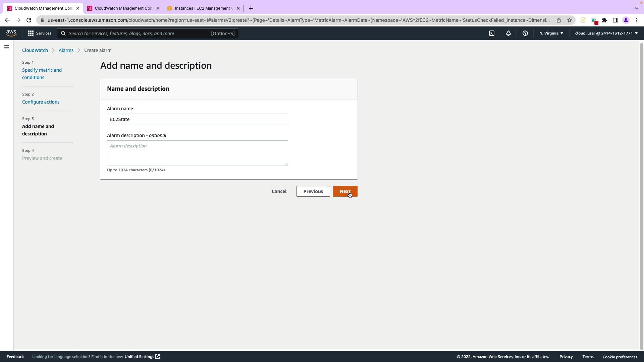This screenshot has height=362, width=644.
Task: Click the AWS logo home icon
Action: coord(11,33)
